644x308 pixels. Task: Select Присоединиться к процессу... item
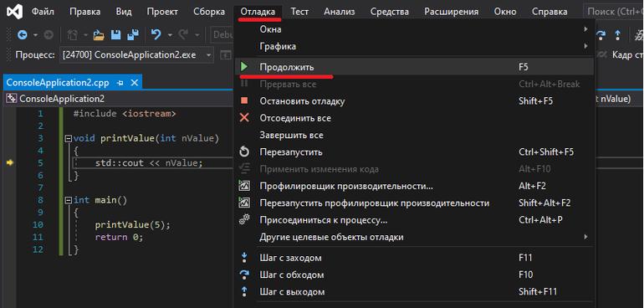(x=414, y=220)
